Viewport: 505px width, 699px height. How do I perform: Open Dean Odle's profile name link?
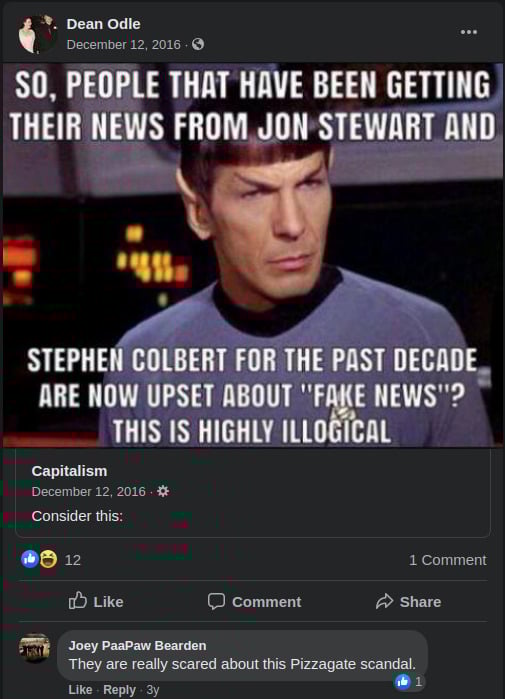(x=103, y=24)
